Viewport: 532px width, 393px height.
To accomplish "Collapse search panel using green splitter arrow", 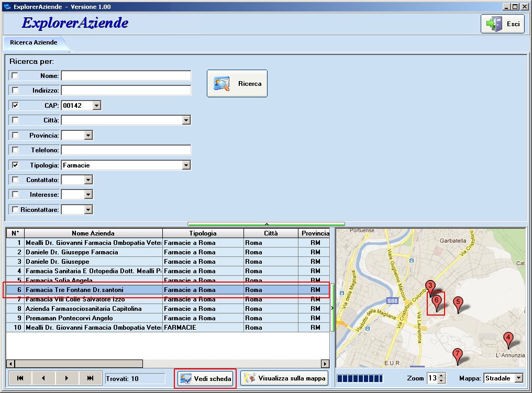I will 267,224.
